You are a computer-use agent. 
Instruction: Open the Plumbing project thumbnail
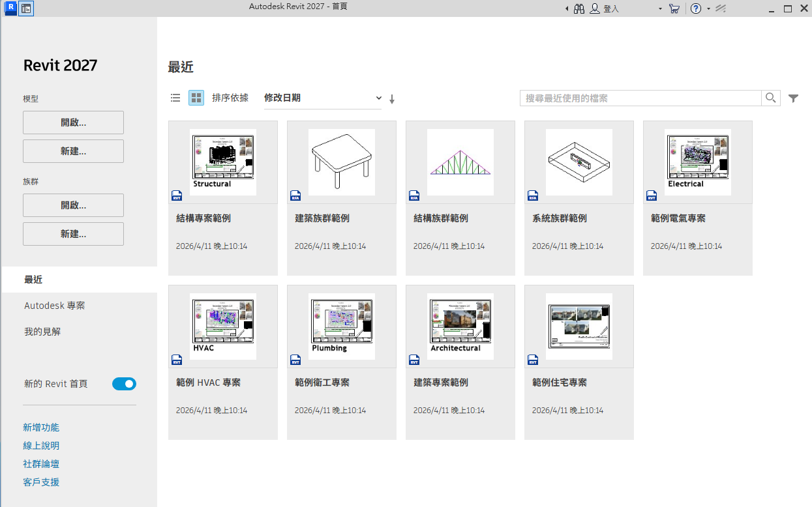pos(342,326)
